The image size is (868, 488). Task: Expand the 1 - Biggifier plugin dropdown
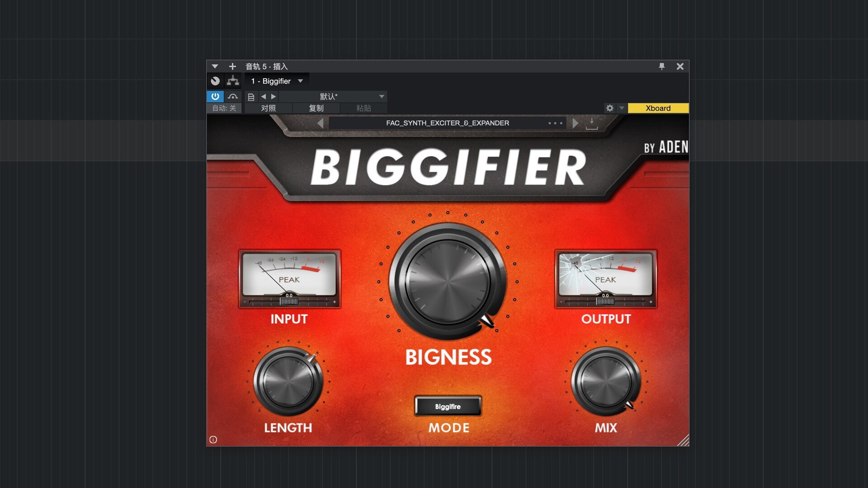point(277,81)
